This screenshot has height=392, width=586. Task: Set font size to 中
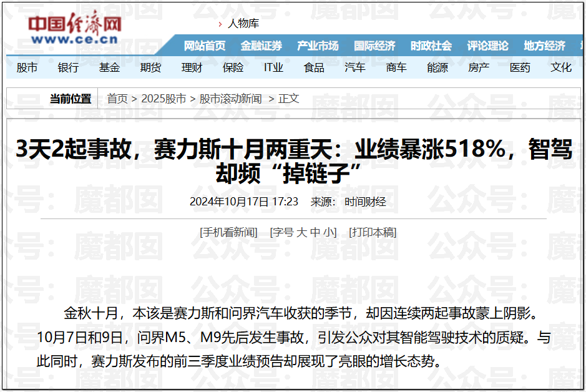(x=315, y=232)
